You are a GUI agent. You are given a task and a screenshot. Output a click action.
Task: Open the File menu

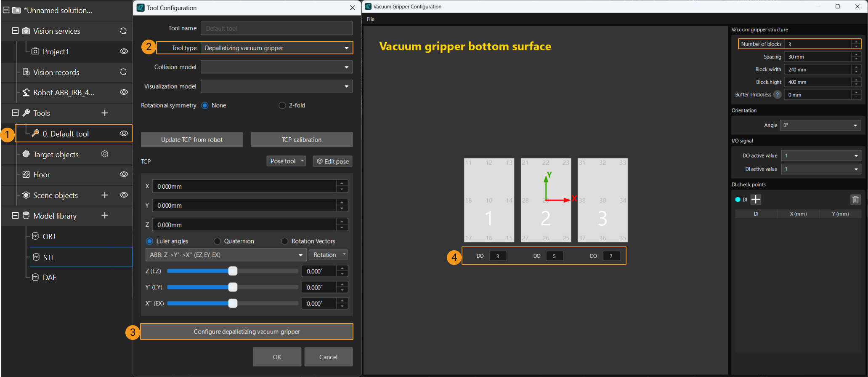370,19
